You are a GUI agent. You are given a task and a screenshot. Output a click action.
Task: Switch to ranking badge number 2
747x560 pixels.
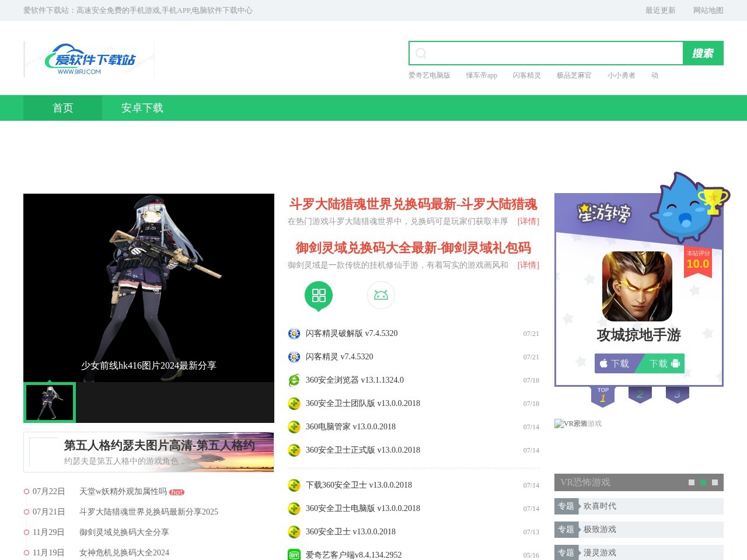[x=640, y=395]
